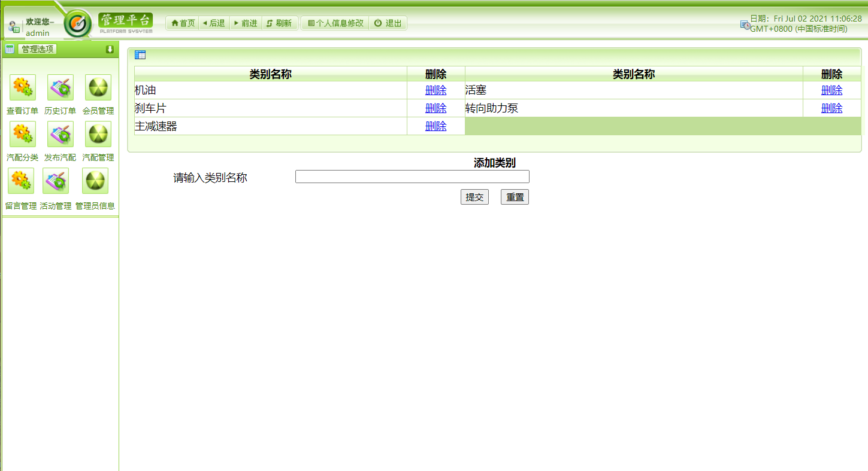This screenshot has height=471, width=868.
Task: Select the 活动管理 activity management icon
Action: tap(55, 180)
